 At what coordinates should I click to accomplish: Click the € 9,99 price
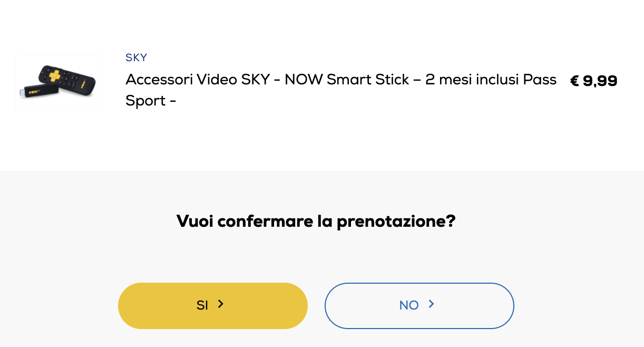594,81
